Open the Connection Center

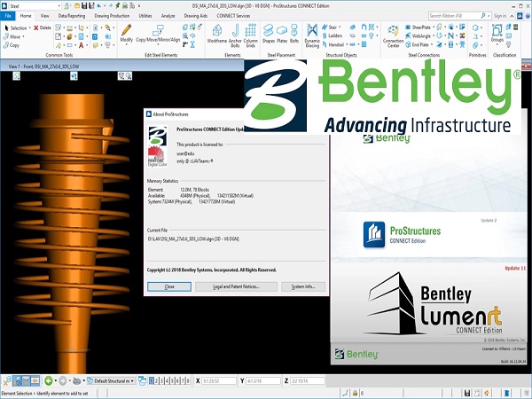393,35
